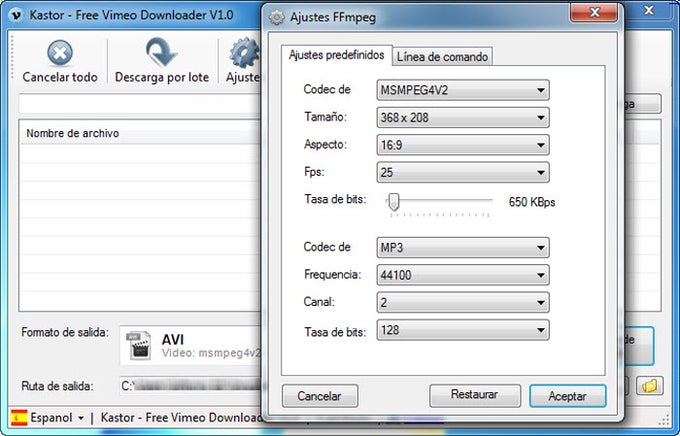Expand the Fps 25 dropdown
The width and height of the screenshot is (680, 436).
[x=463, y=172]
